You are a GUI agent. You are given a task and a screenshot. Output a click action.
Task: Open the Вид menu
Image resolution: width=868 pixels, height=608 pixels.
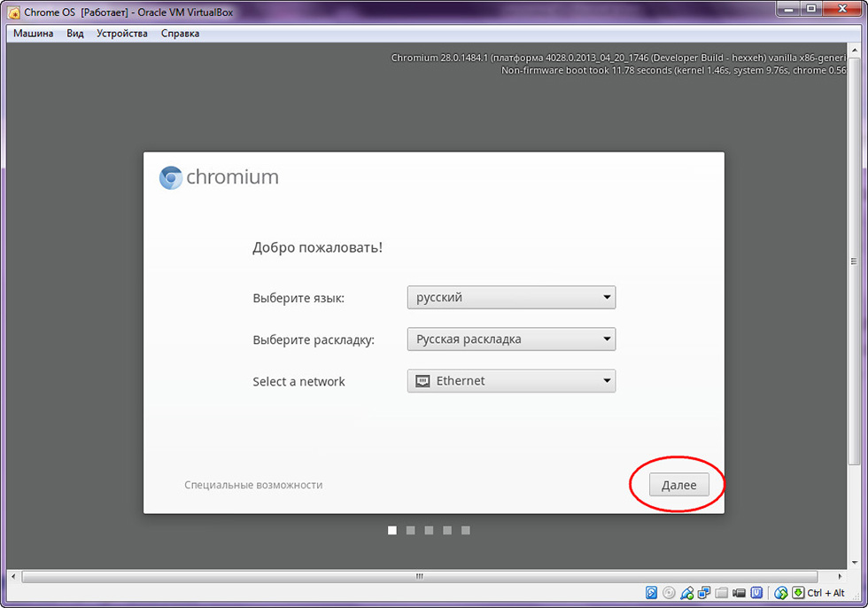(75, 33)
